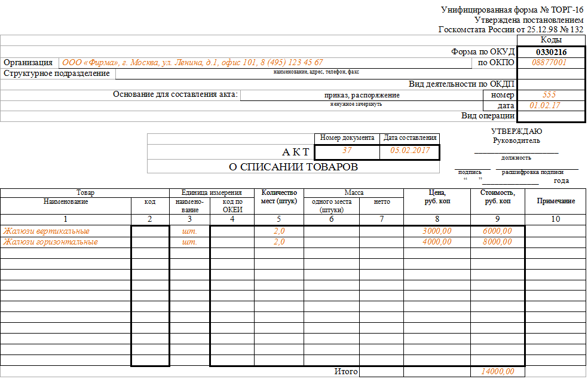Select the Номер документа value 37
Image resolution: width=588 pixels, height=379 pixels.
tap(347, 151)
